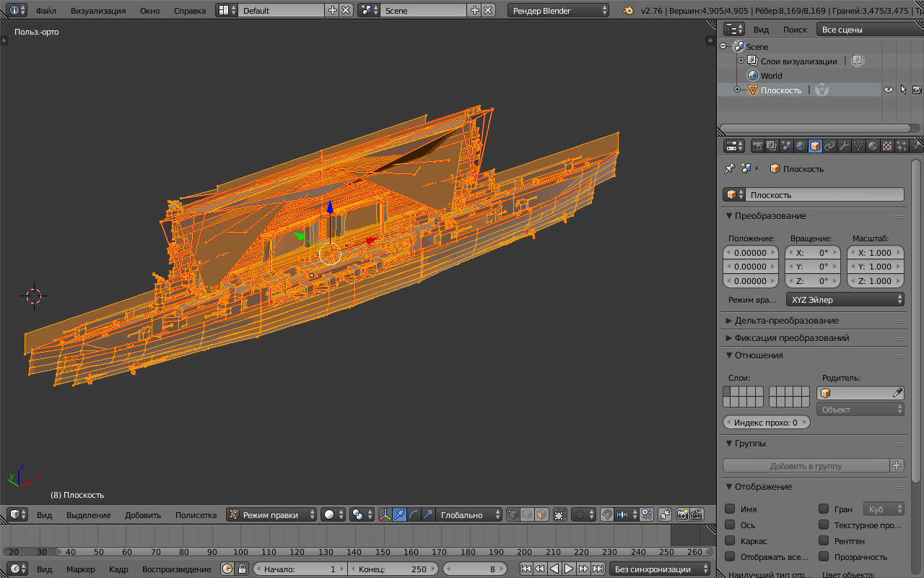
Task: Open the Object Constraints chain-link tab
Action: [x=829, y=146]
